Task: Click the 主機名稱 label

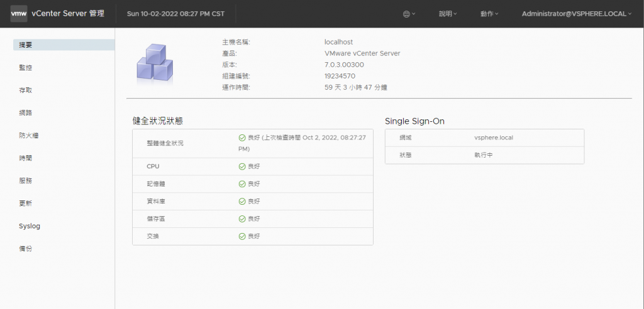Action: [236, 42]
